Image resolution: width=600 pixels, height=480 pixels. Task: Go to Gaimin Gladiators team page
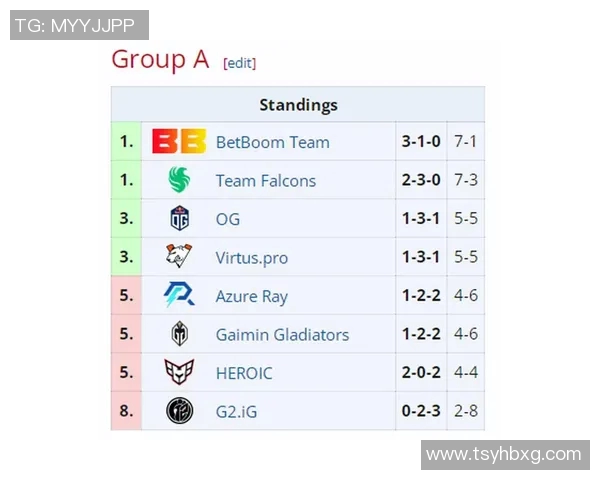(282, 335)
